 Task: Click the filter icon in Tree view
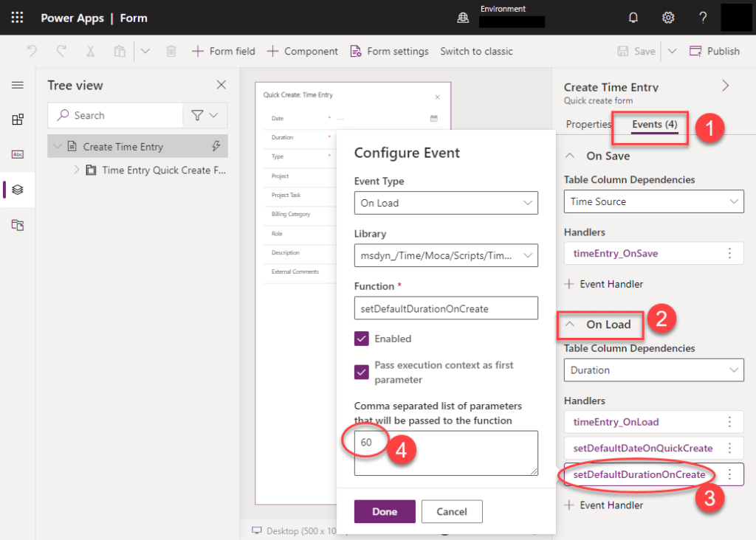click(197, 116)
